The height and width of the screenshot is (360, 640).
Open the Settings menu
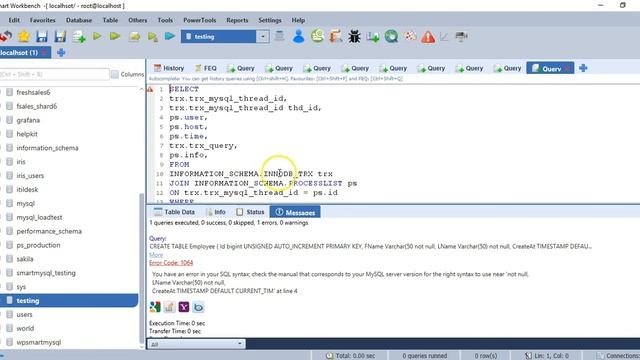click(x=270, y=20)
